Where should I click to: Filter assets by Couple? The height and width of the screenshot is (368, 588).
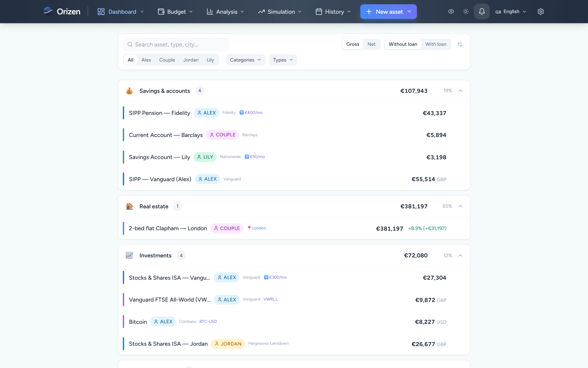(x=167, y=60)
